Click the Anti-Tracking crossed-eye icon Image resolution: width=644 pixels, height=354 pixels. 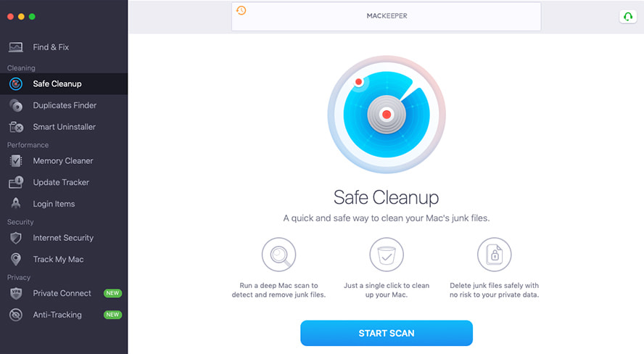pyautogui.click(x=16, y=315)
